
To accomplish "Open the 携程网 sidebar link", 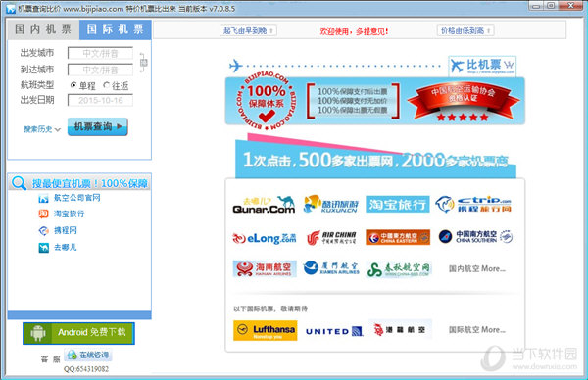I will coord(66,230).
